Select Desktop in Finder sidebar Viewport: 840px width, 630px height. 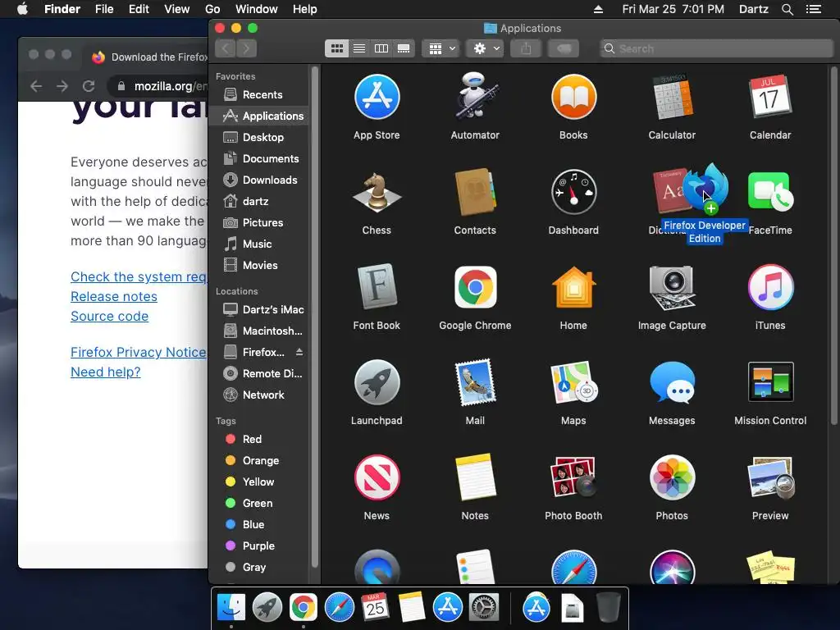259,138
